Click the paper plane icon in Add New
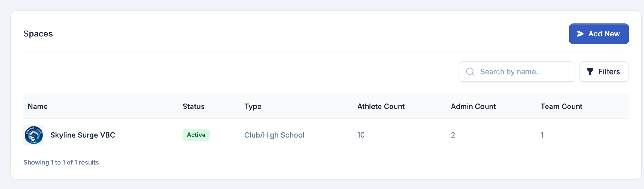The image size is (644, 189). tap(580, 34)
